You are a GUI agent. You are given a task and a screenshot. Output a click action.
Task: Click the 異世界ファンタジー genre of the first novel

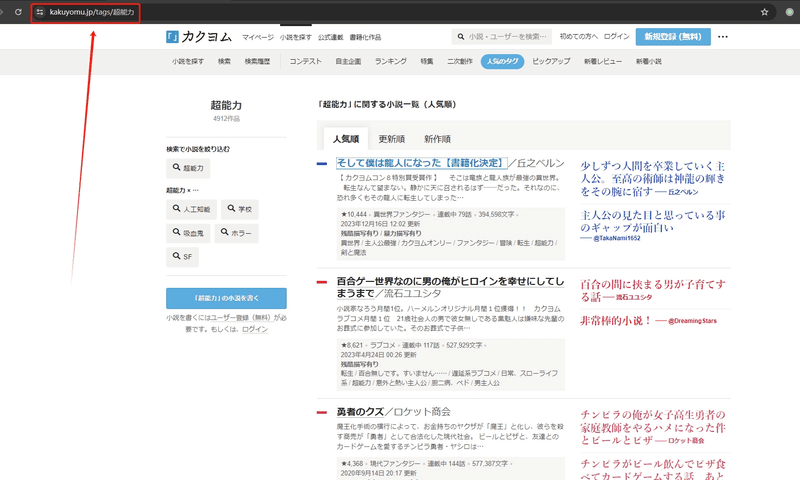click(x=402, y=214)
